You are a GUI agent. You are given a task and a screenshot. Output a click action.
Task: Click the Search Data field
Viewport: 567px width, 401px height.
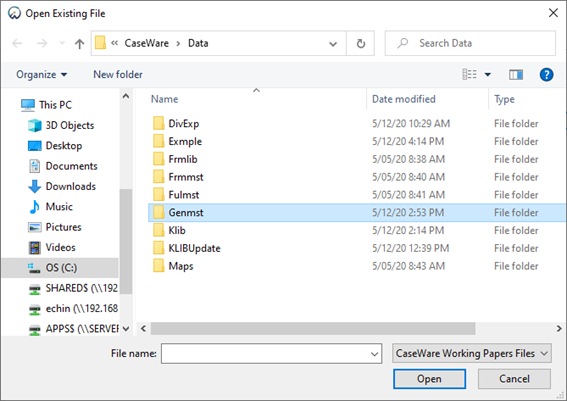470,43
